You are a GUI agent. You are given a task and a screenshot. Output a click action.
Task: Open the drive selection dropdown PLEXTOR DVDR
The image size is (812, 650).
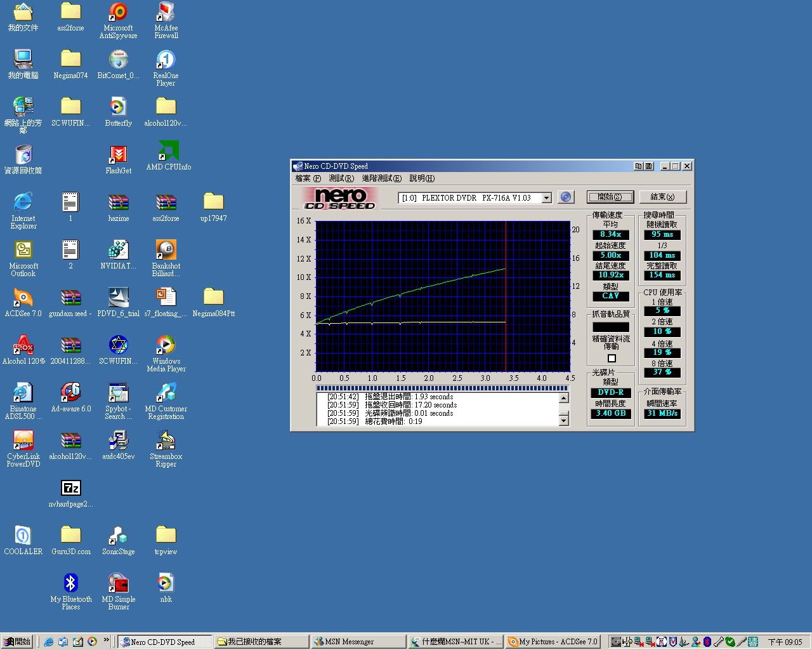[x=546, y=198]
